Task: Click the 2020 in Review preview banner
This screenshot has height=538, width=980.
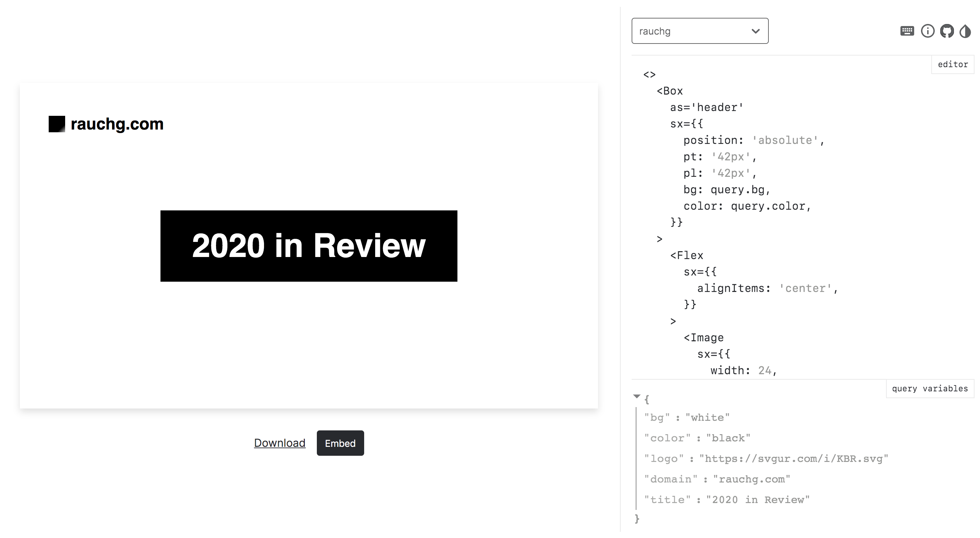Action: 309,246
